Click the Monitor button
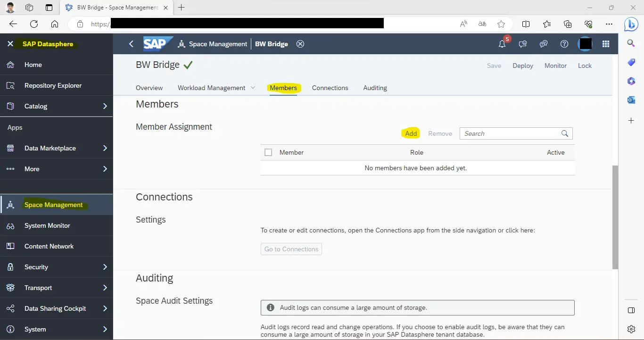This screenshot has height=340, width=644. [x=555, y=66]
